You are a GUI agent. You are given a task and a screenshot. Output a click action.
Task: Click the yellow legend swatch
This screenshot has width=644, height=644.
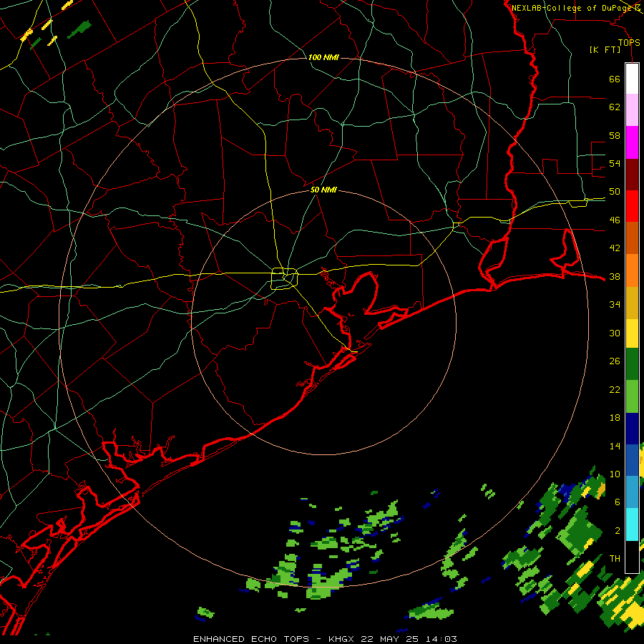click(632, 333)
